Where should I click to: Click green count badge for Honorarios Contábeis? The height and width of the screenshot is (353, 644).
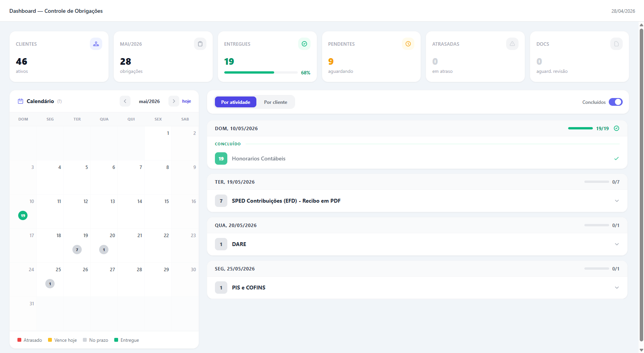click(x=221, y=158)
